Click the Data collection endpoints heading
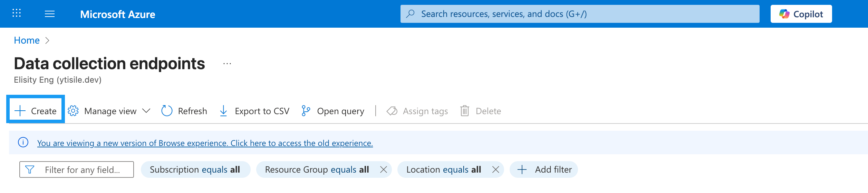This screenshot has height=193, width=868. (109, 64)
